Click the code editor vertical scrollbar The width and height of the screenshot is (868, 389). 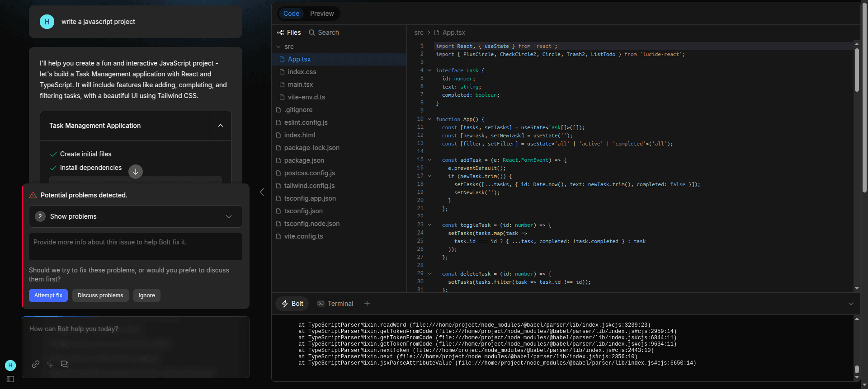(857, 70)
